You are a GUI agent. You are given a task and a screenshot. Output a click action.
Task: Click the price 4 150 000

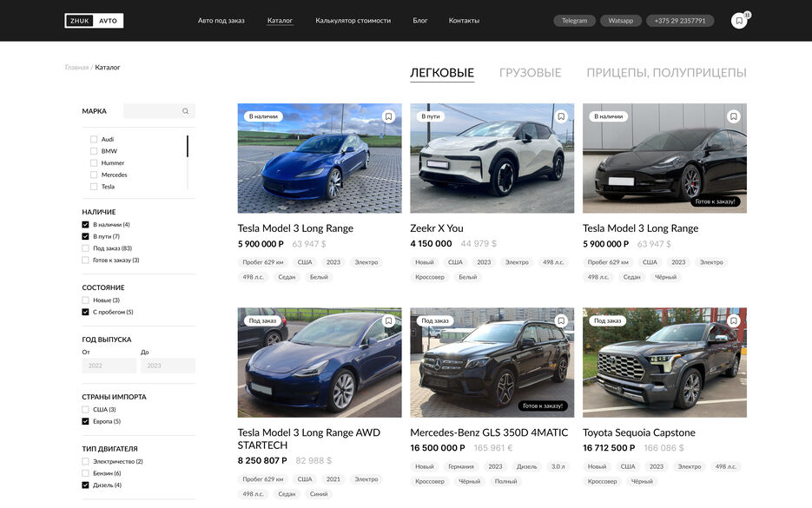[x=431, y=243]
